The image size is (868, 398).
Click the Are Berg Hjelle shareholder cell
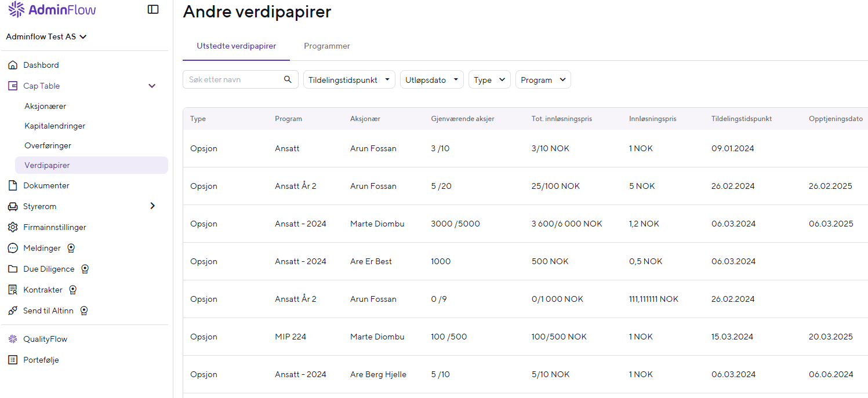coord(378,374)
